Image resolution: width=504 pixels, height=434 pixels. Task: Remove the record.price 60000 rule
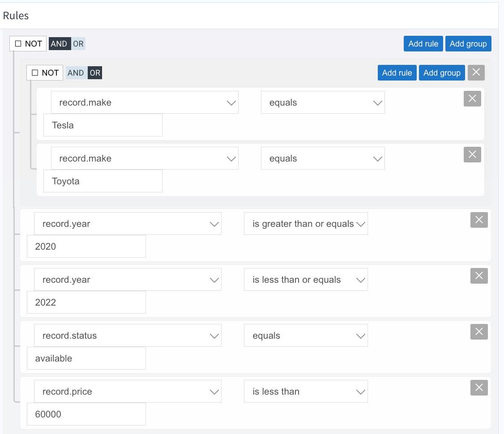(x=478, y=387)
